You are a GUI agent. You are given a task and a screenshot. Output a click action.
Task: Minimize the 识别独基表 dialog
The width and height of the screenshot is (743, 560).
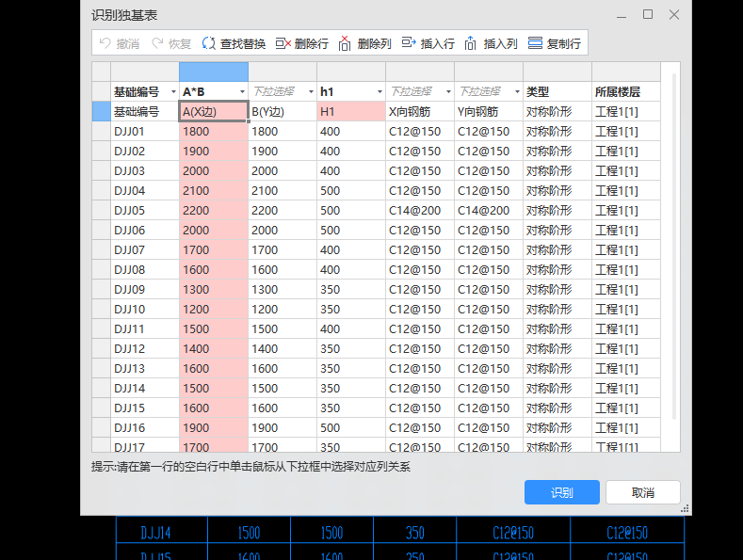click(x=622, y=15)
